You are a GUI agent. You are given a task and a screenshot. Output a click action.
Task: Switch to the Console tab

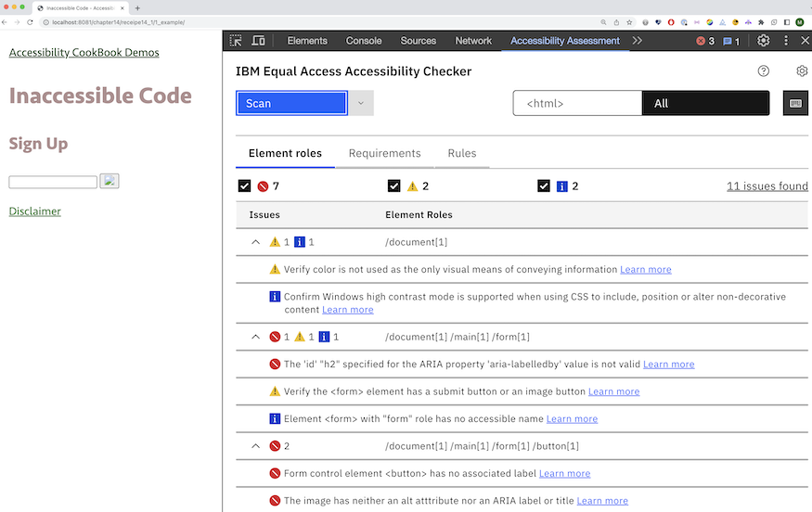(x=364, y=41)
